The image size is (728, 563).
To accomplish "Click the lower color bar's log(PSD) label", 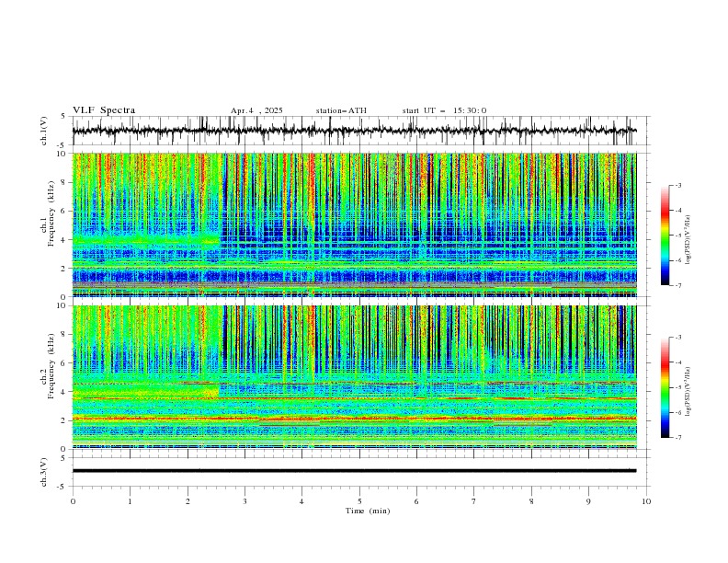I will coord(688,392).
